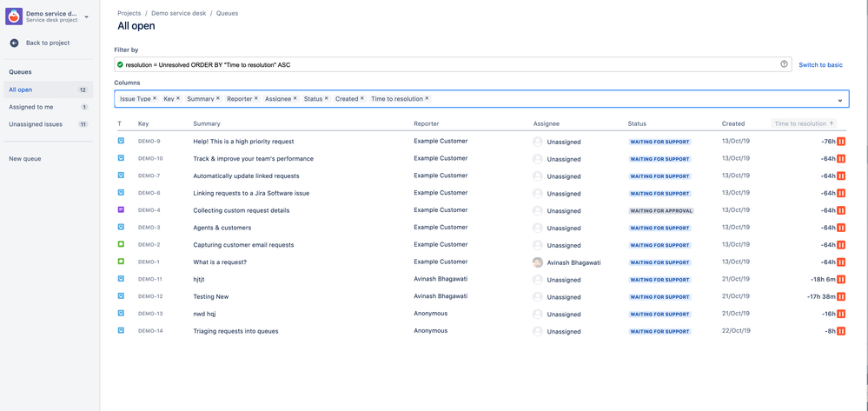Click the paused SLA icon for DEMO-12
Image resolution: width=868 pixels, height=411 pixels.
coord(841,296)
